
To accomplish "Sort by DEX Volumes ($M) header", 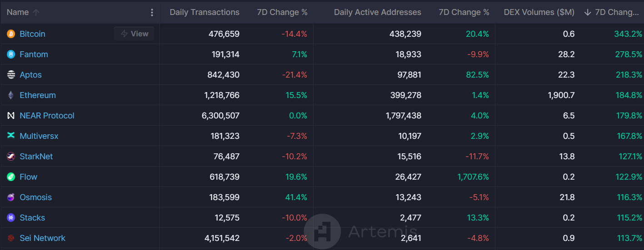I will coord(539,12).
